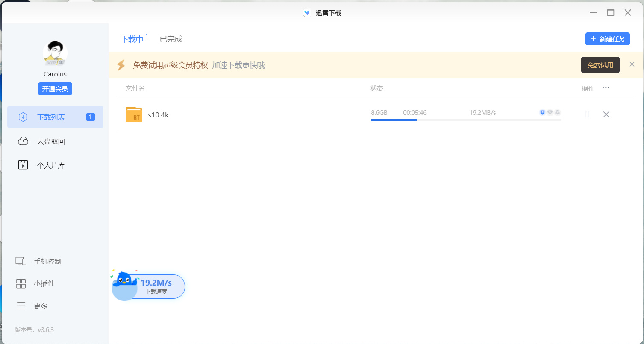Image resolution: width=644 pixels, height=344 pixels.
Task: Open the Carolus profile avatar
Action: pos(55,53)
